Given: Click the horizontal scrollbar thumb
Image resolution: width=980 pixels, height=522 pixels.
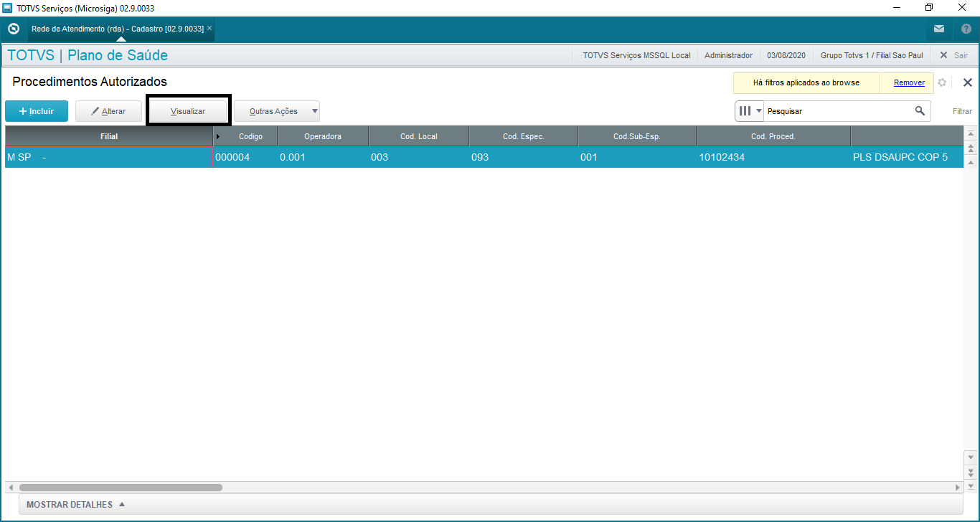Looking at the screenshot, I should pyautogui.click(x=121, y=488).
